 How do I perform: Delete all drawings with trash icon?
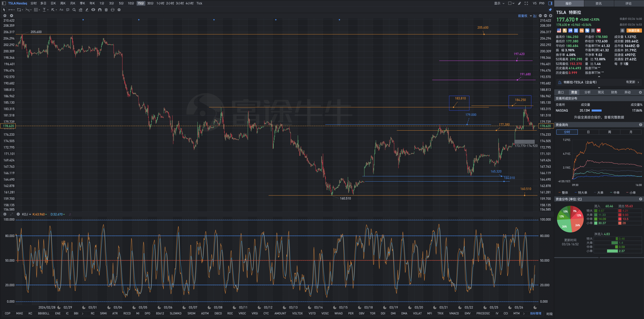[x=106, y=10]
